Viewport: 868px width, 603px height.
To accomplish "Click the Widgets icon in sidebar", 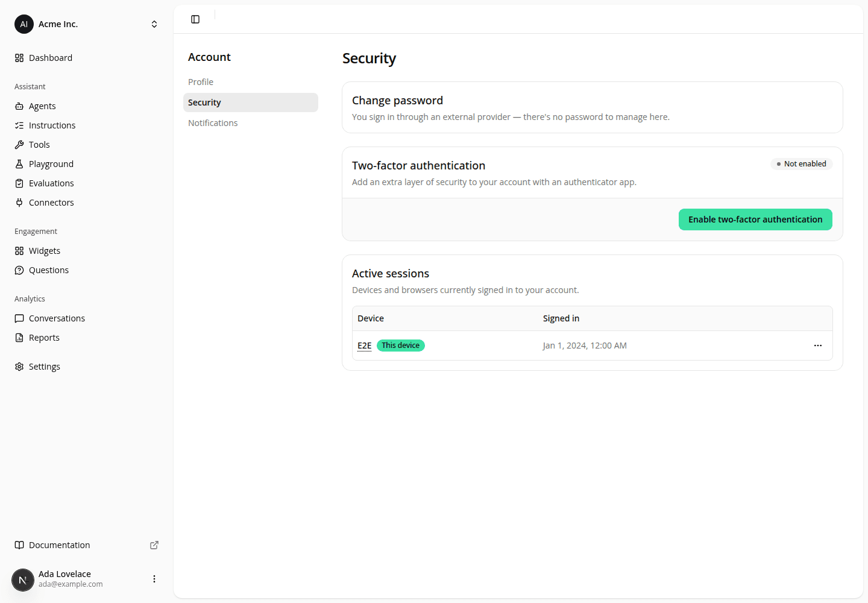I will 19,251.
